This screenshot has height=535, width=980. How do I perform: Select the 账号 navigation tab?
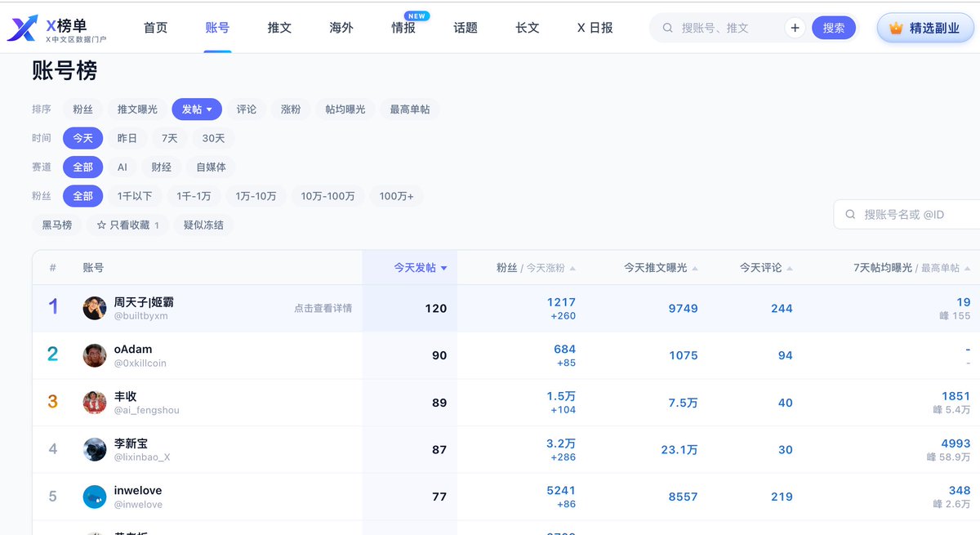coord(217,28)
